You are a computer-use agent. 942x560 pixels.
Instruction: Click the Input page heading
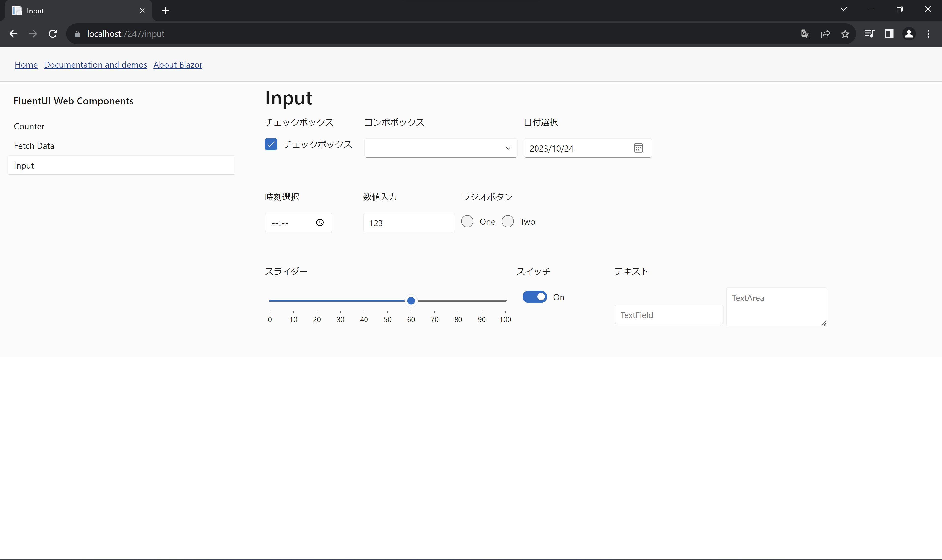click(x=289, y=98)
